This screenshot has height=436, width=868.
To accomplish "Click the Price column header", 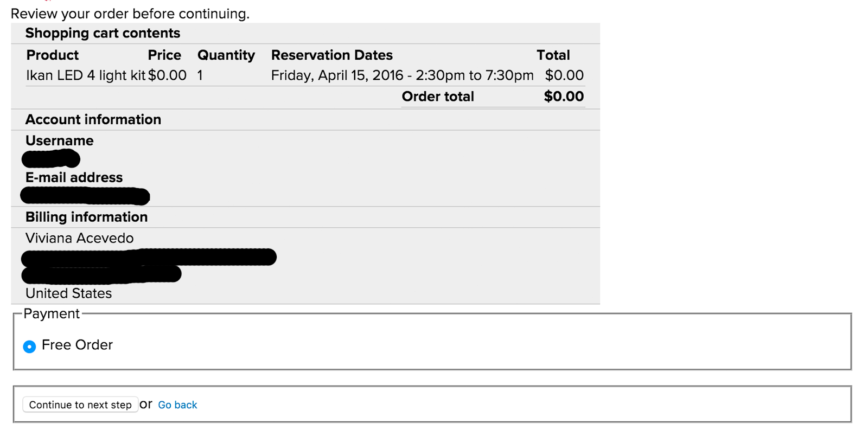I will [164, 55].
